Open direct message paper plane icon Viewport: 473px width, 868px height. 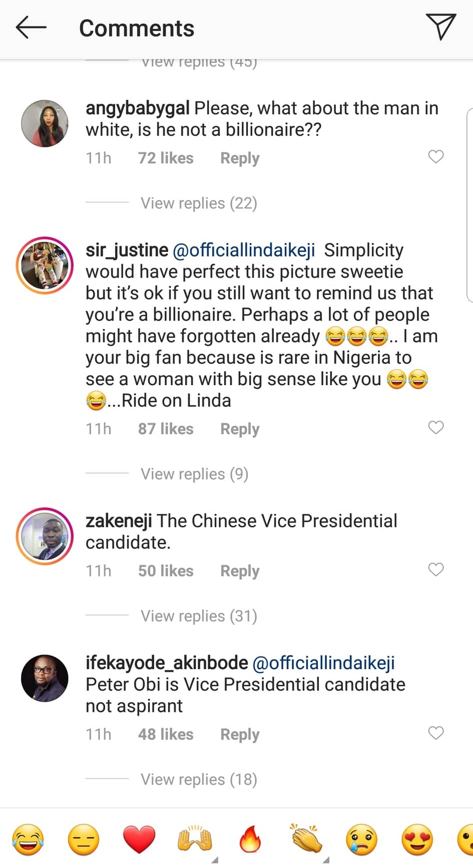click(x=440, y=27)
